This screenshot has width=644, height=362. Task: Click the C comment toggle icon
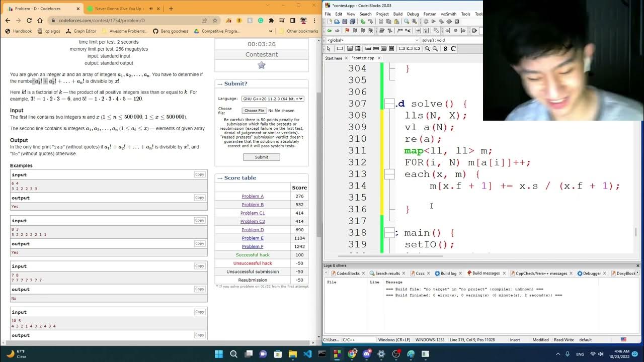(453, 49)
